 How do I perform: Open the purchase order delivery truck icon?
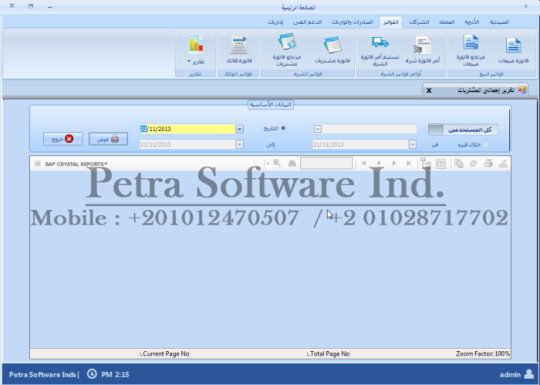(x=380, y=51)
